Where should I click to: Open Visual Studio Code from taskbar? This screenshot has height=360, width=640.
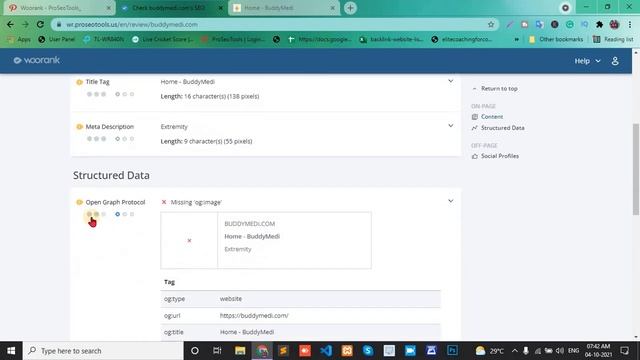pyautogui.click(x=326, y=351)
